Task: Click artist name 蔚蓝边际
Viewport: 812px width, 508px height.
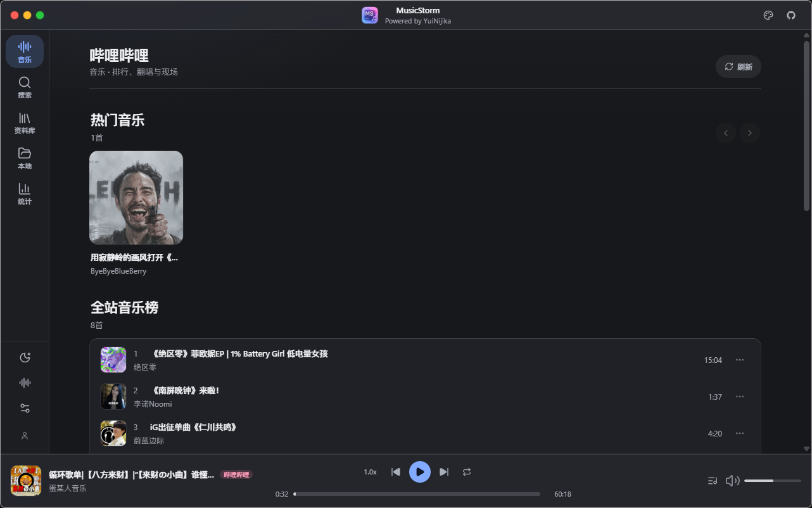Action: point(149,441)
